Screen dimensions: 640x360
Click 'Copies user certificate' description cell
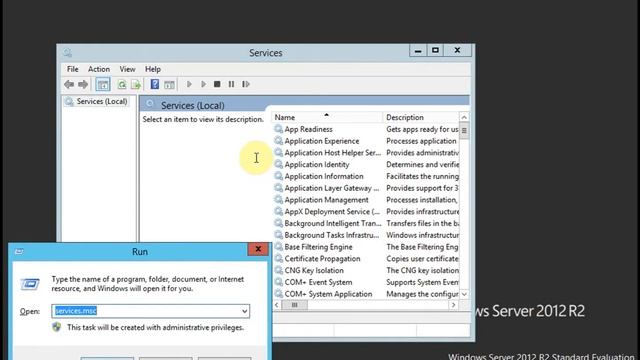[x=422, y=259]
